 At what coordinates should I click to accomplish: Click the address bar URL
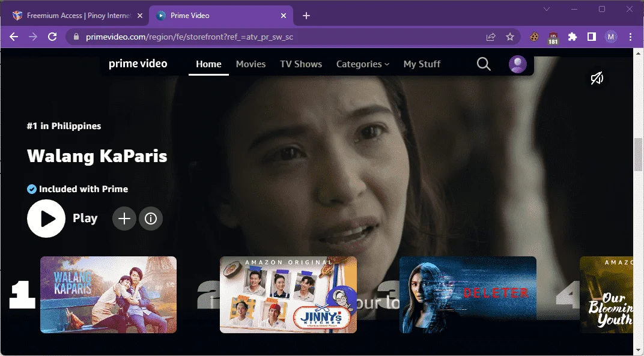click(x=189, y=37)
